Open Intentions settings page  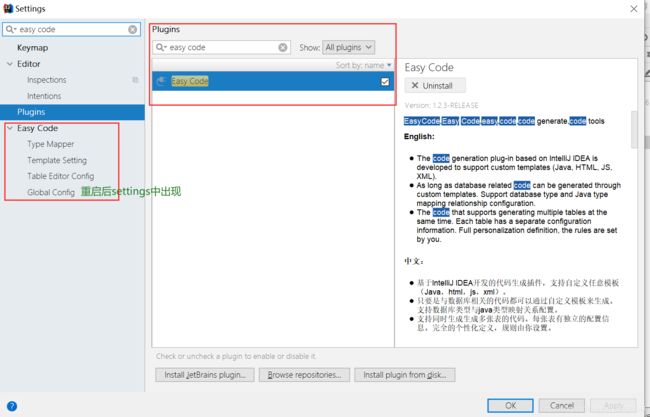[x=44, y=96]
